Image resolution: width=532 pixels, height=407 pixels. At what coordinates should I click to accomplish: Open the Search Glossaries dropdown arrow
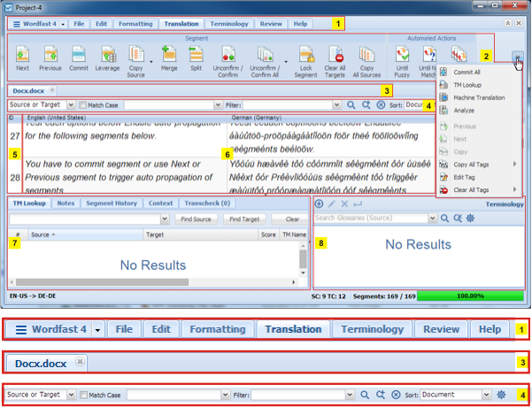coord(432,218)
